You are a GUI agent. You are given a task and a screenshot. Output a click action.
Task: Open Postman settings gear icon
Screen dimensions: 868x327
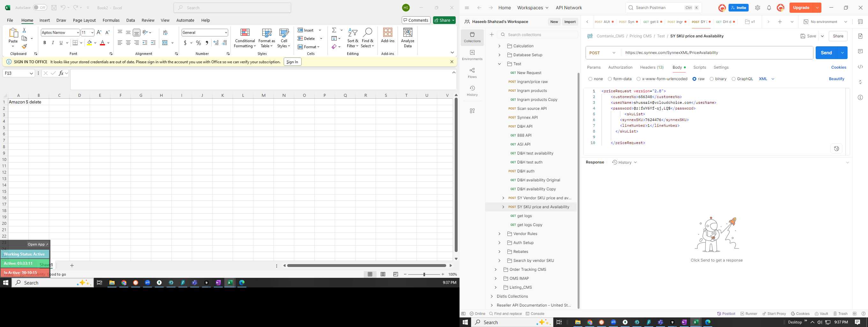(x=758, y=8)
